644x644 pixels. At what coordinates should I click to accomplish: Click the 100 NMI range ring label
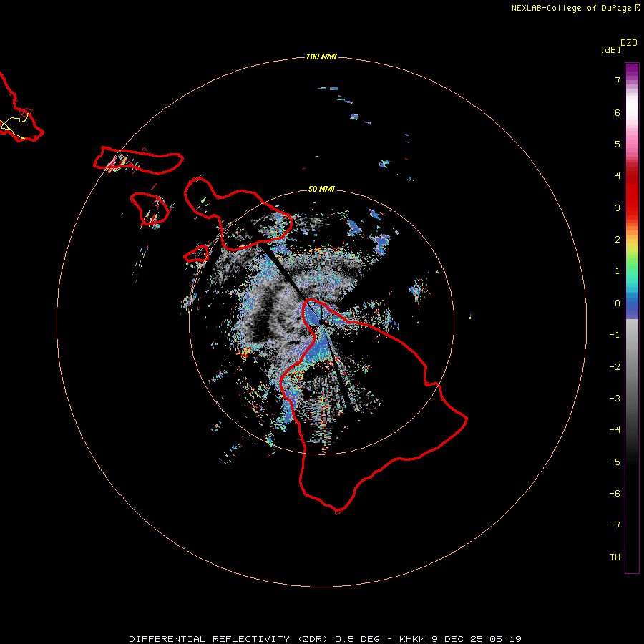point(321,57)
